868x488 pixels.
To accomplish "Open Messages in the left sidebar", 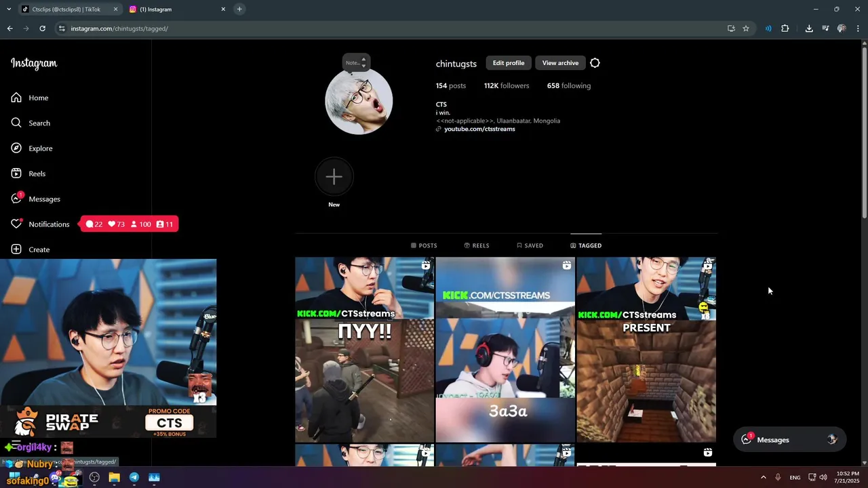I will click(35, 199).
